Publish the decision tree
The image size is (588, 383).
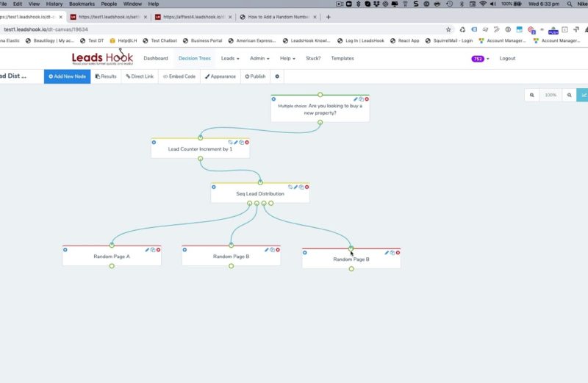pyautogui.click(x=255, y=76)
